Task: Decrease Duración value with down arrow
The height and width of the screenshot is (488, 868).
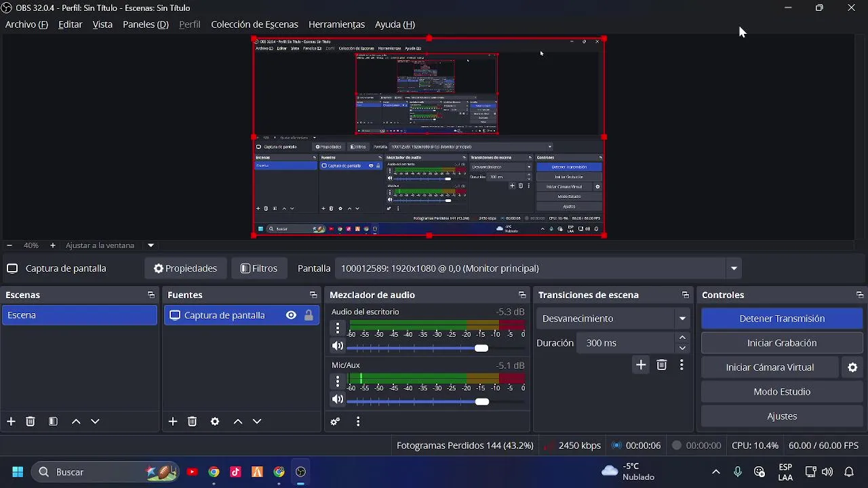Action: coord(682,348)
